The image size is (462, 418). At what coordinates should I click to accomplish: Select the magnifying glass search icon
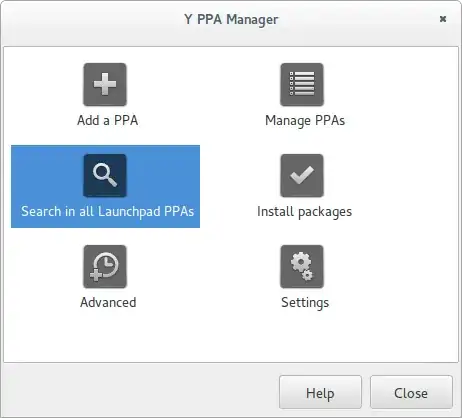pos(105,176)
